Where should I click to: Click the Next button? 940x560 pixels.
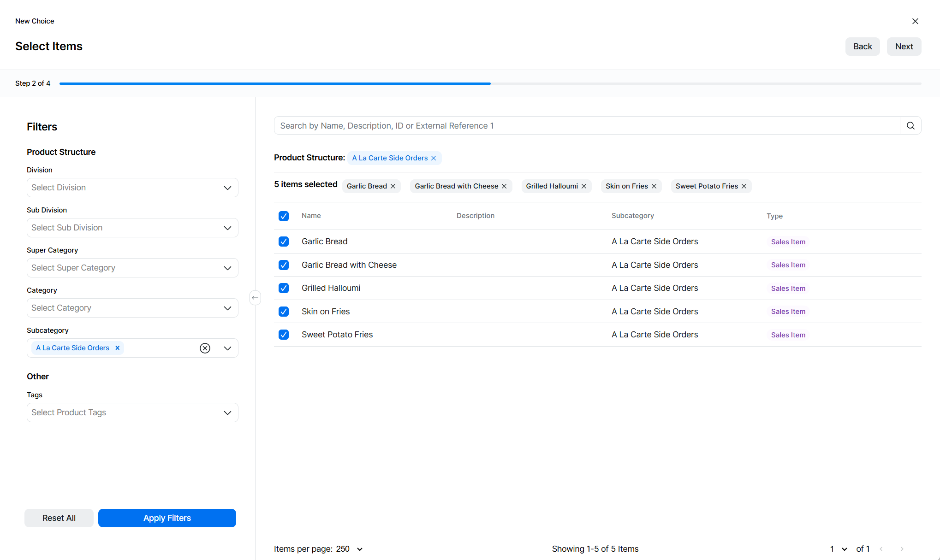pyautogui.click(x=904, y=47)
